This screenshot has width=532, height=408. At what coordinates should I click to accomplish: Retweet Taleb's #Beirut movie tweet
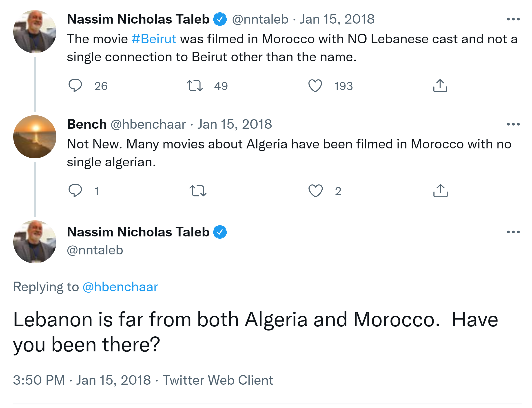(x=195, y=86)
